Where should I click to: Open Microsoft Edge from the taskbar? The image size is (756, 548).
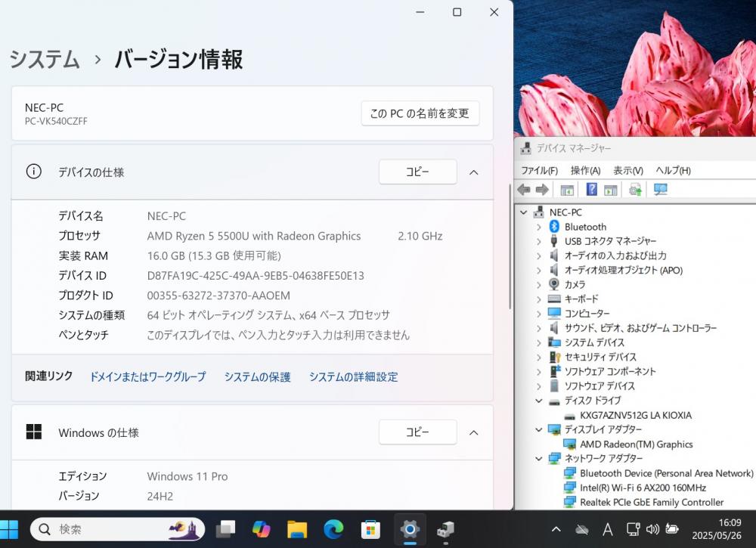coord(333,529)
